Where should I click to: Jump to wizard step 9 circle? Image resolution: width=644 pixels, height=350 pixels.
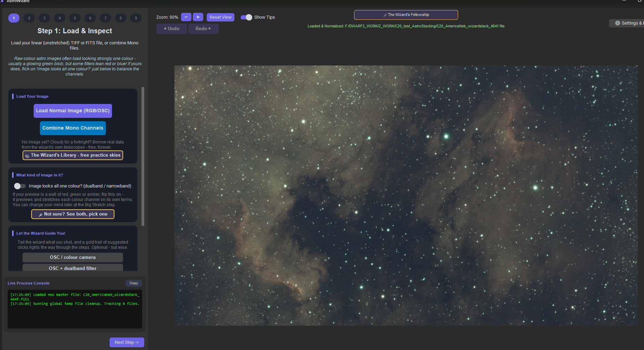(136, 18)
